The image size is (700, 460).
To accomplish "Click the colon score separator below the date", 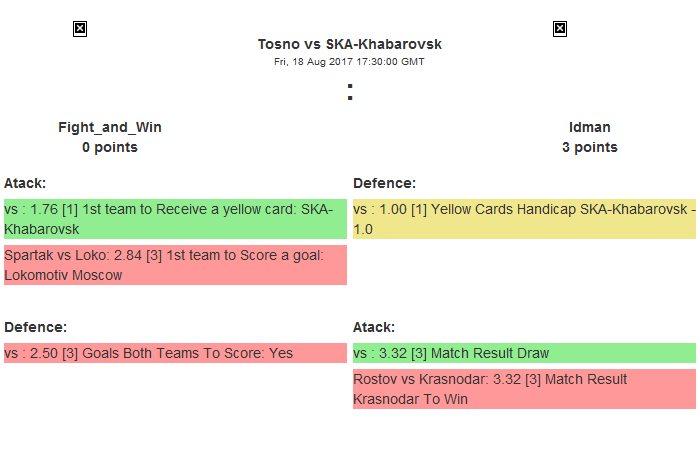I will 349,92.
